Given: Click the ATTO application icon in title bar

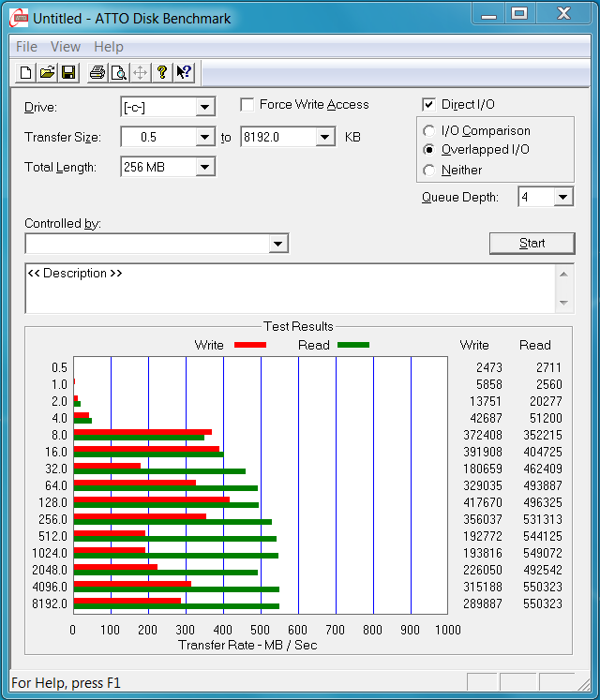Looking at the screenshot, I should [19, 18].
